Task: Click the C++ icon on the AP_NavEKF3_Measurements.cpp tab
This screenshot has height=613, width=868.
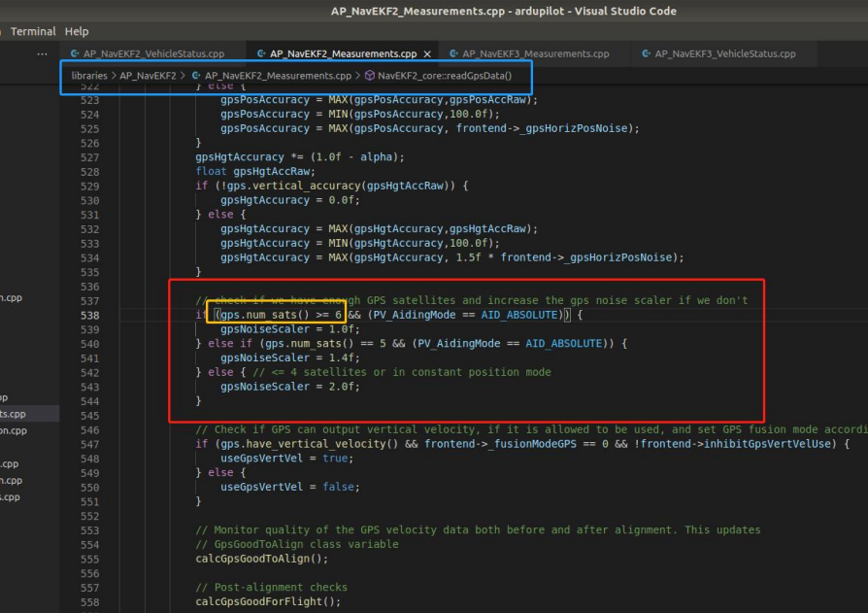Action: [453, 53]
